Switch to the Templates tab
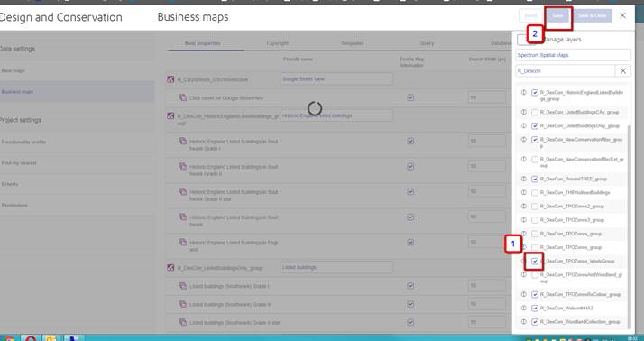 pos(352,43)
